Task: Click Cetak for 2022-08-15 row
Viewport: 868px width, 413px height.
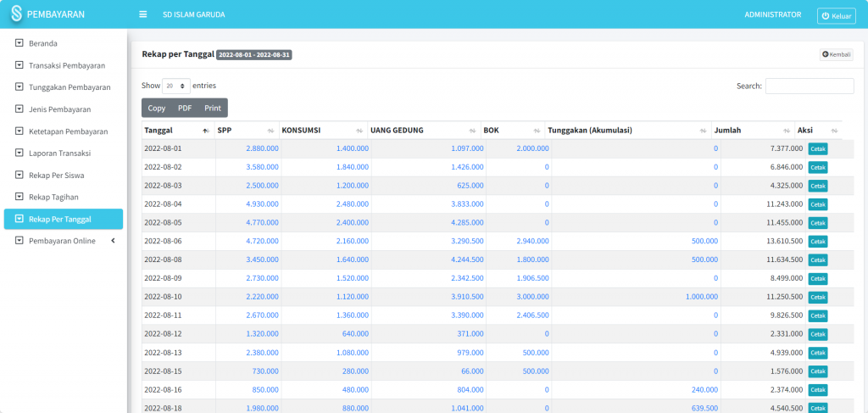Action: point(818,371)
